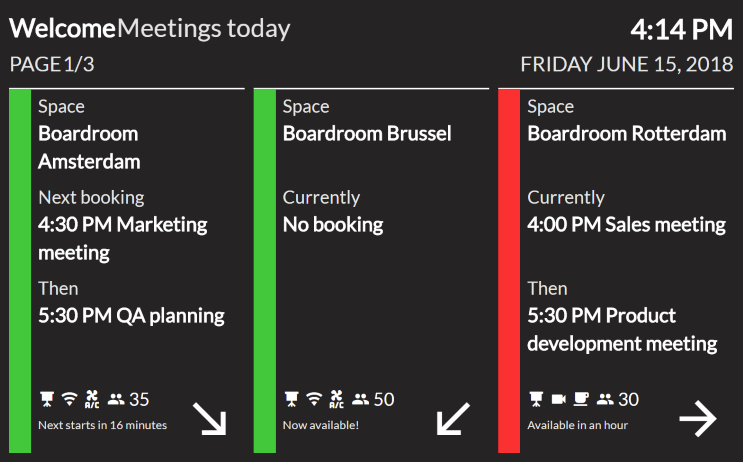Click the Now available! status text
743x462 pixels.
pos(320,425)
